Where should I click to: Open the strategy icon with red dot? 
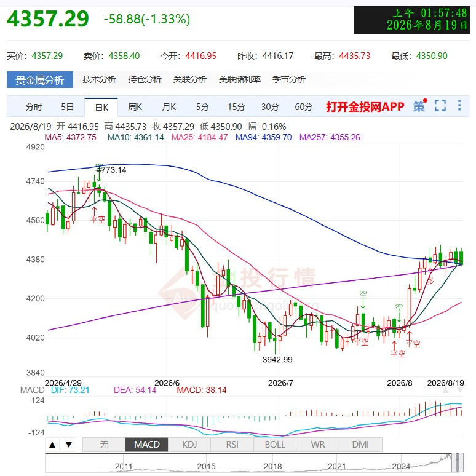420,106
